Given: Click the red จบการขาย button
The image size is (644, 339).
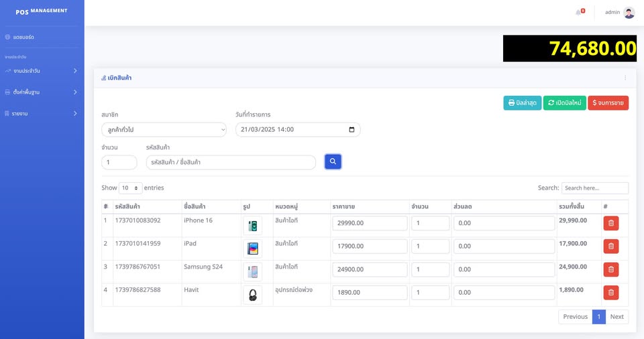Looking at the screenshot, I should [608, 103].
